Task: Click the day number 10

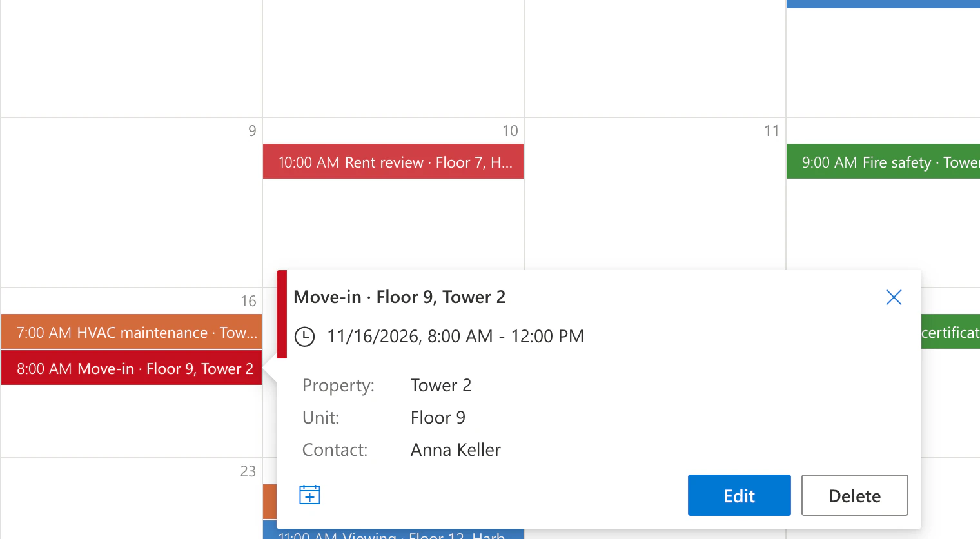Action: [510, 131]
